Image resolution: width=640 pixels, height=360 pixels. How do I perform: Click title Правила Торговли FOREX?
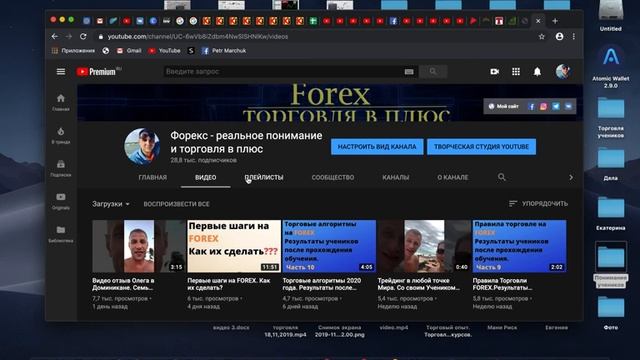pos(502,284)
